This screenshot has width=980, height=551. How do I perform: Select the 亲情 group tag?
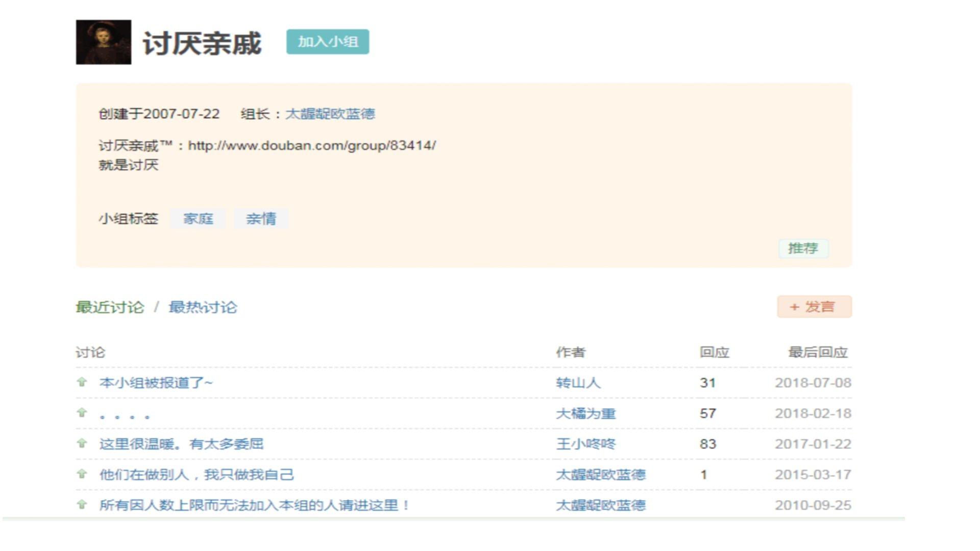[261, 219]
